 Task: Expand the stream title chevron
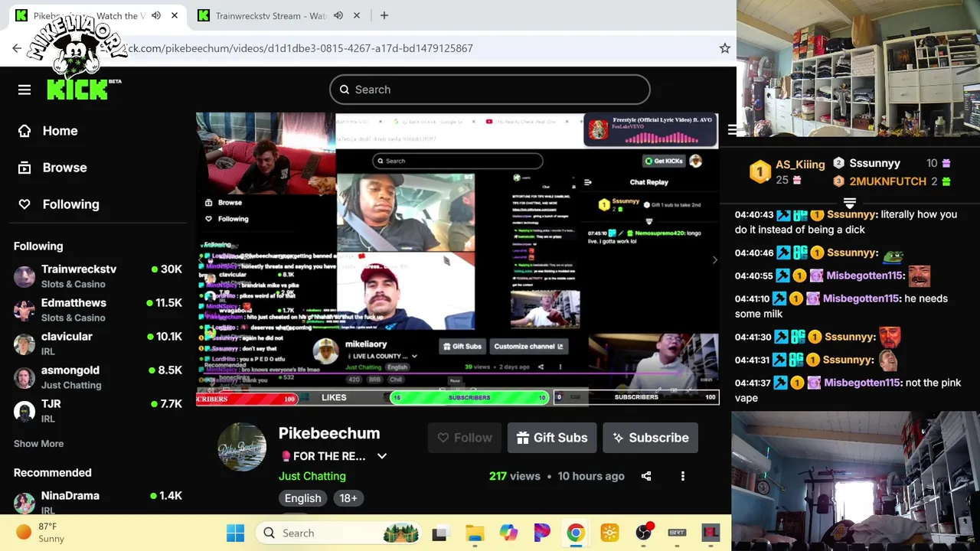(382, 456)
